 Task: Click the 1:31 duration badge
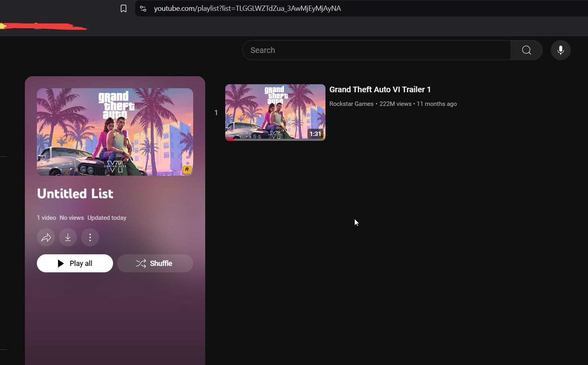pyautogui.click(x=315, y=134)
